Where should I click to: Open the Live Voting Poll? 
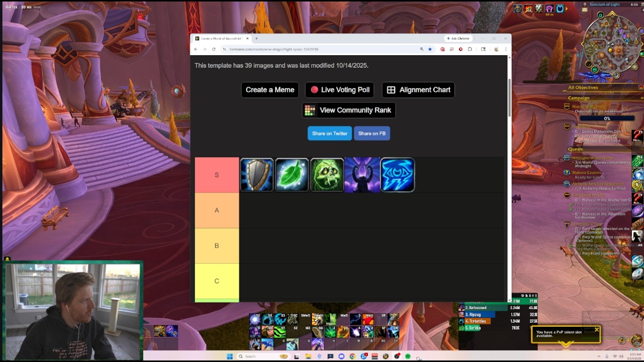(340, 90)
